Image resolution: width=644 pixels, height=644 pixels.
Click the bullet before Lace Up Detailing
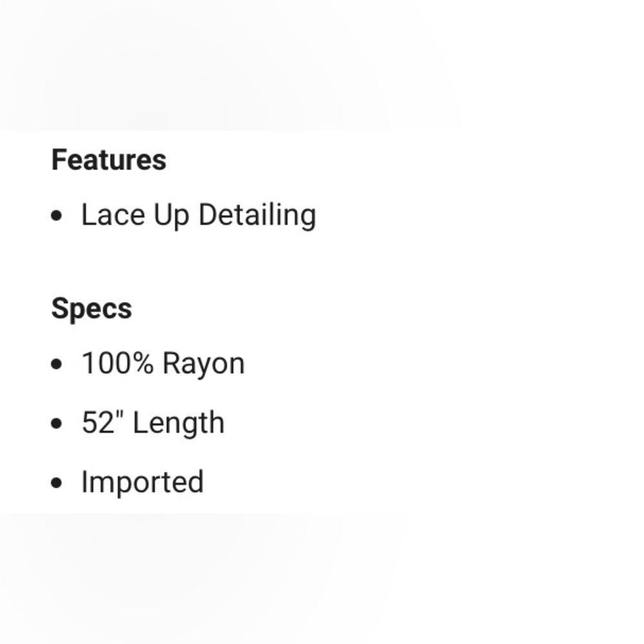[x=57, y=216]
